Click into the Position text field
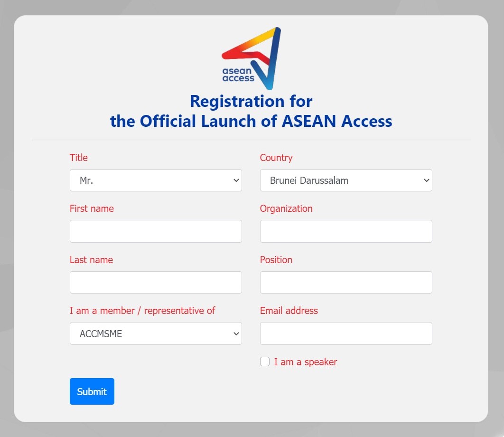This screenshot has height=437, width=504. tap(346, 282)
